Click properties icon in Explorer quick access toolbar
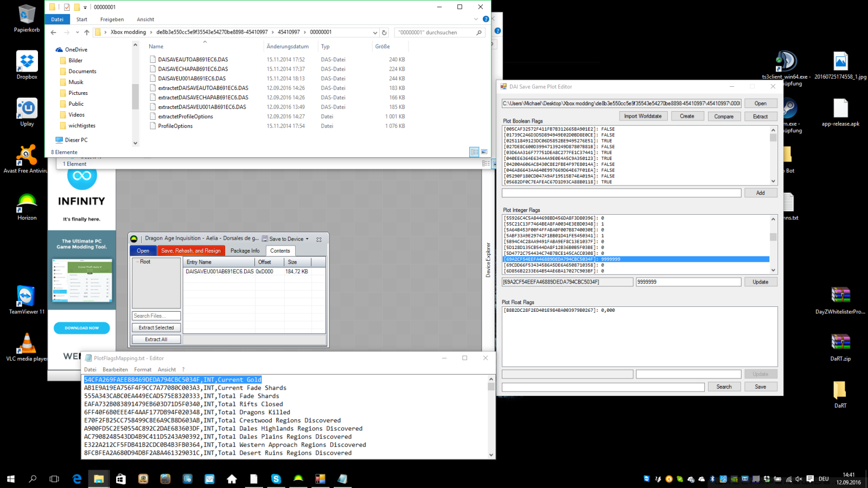This screenshot has width=868, height=488. pos(67,7)
